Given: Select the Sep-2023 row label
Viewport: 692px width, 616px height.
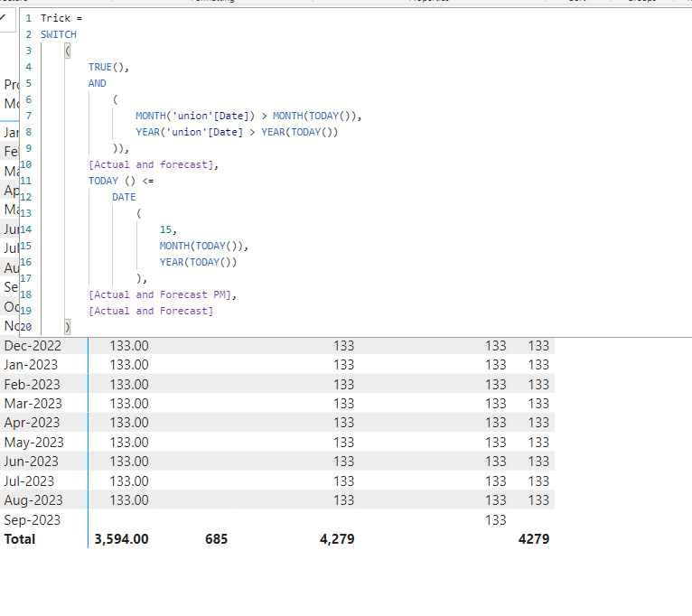Looking at the screenshot, I should [33, 519].
